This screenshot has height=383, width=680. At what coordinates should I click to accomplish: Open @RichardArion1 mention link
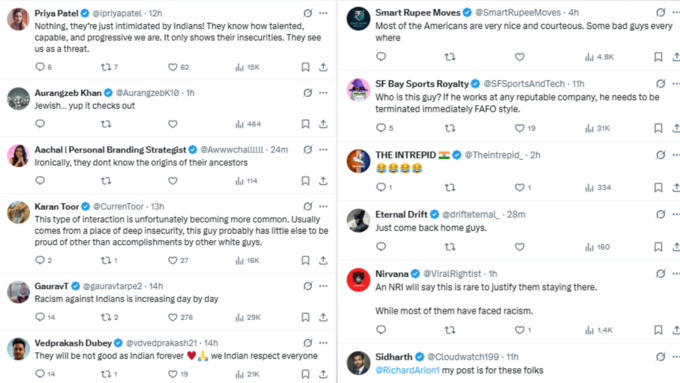pyautogui.click(x=407, y=370)
